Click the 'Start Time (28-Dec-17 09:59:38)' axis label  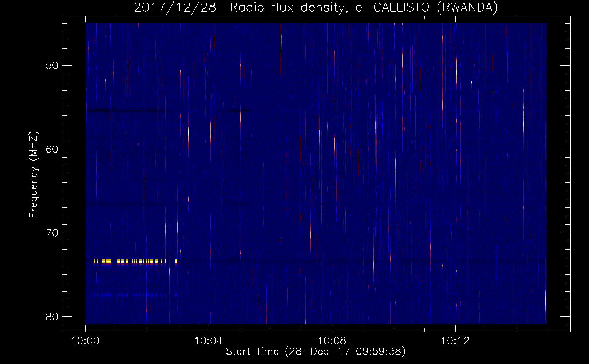coord(316,352)
